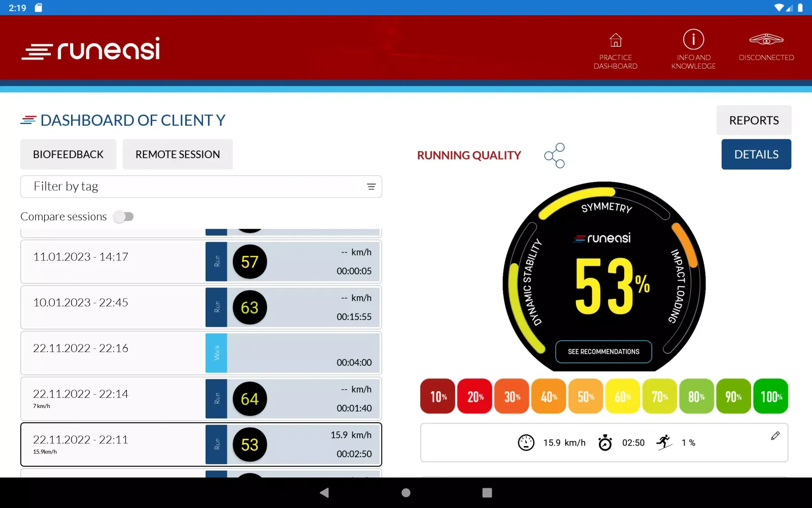
Task: Click the Running Quality heading
Action: pos(469,155)
